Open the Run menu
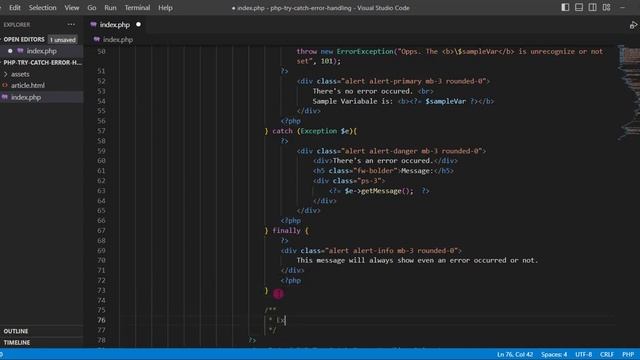640x360 pixels. point(110,8)
